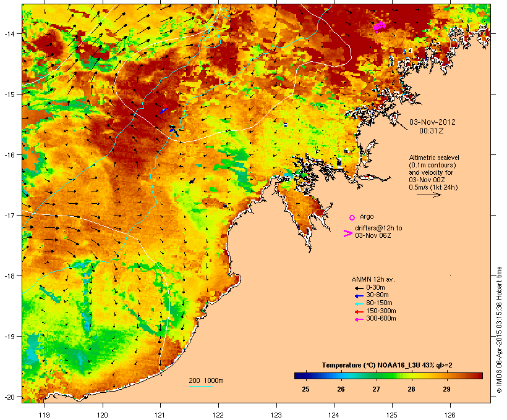The width and height of the screenshot is (507, 420).
Task: Click the Temperature NOAA16_L3U colorbar title
Action: (x=387, y=366)
